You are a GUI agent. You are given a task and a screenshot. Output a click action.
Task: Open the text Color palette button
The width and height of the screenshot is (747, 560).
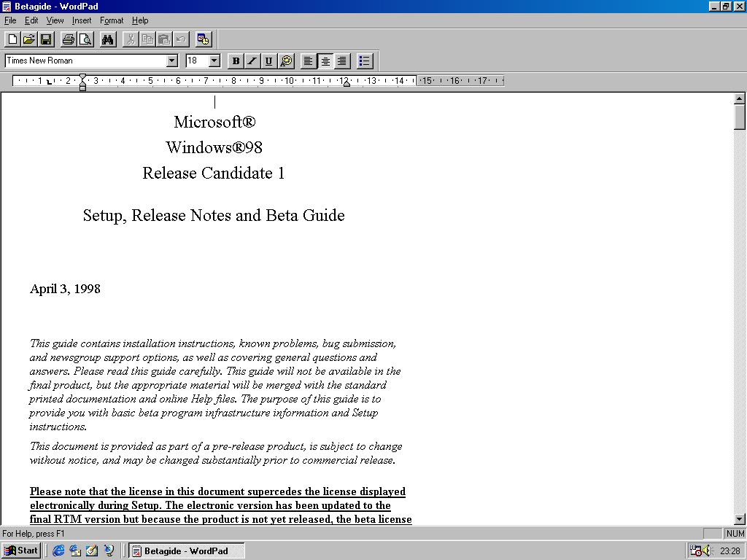(x=286, y=61)
